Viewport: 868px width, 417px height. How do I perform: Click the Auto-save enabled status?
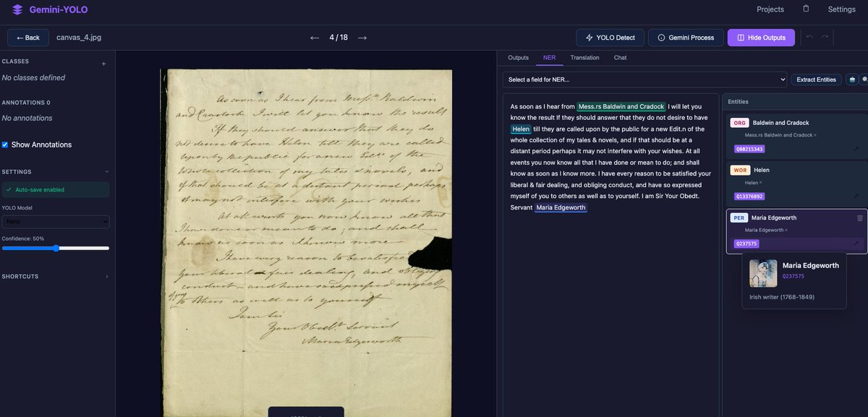pos(56,189)
